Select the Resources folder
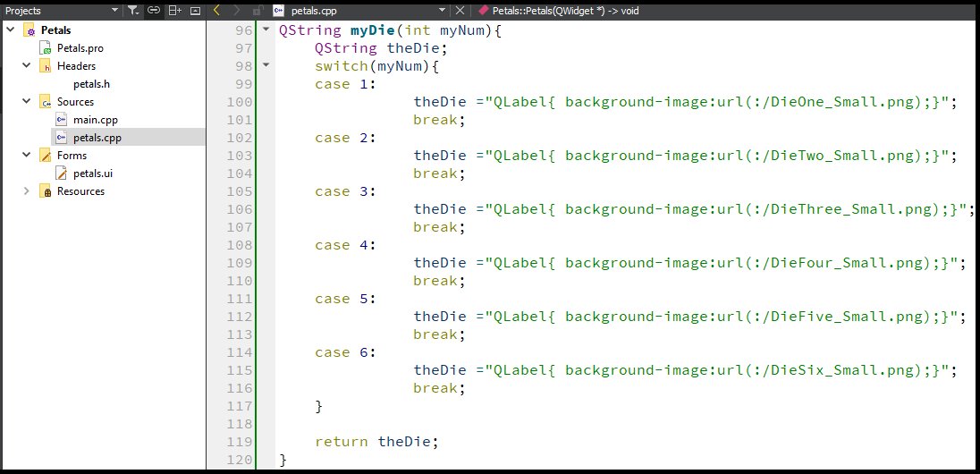 pyautogui.click(x=80, y=191)
